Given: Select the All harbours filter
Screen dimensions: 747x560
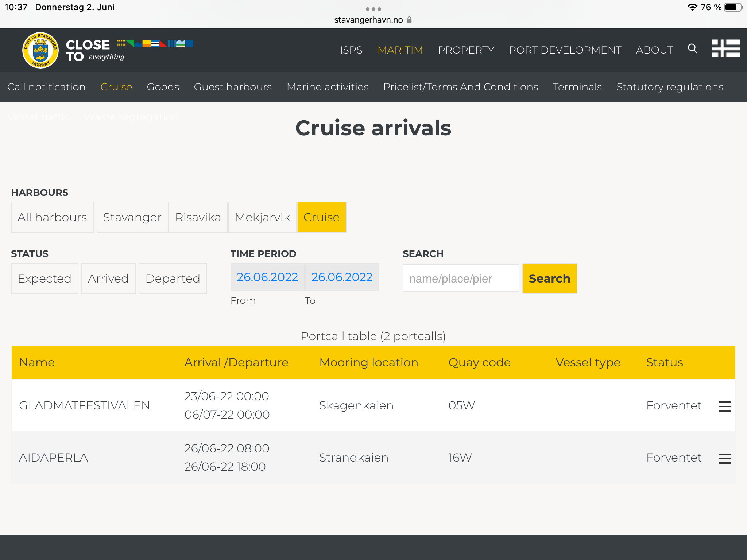Looking at the screenshot, I should pos(52,217).
